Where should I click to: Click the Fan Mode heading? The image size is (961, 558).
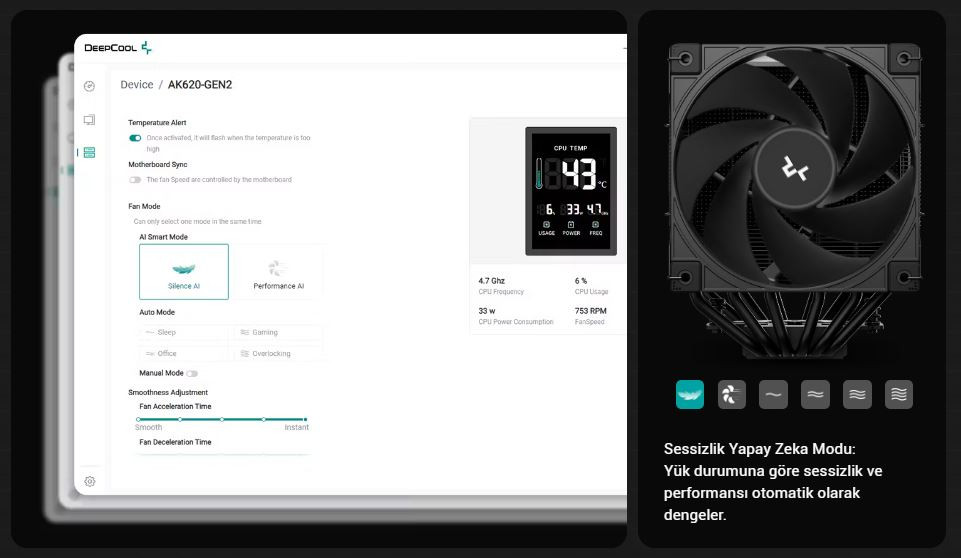point(144,207)
